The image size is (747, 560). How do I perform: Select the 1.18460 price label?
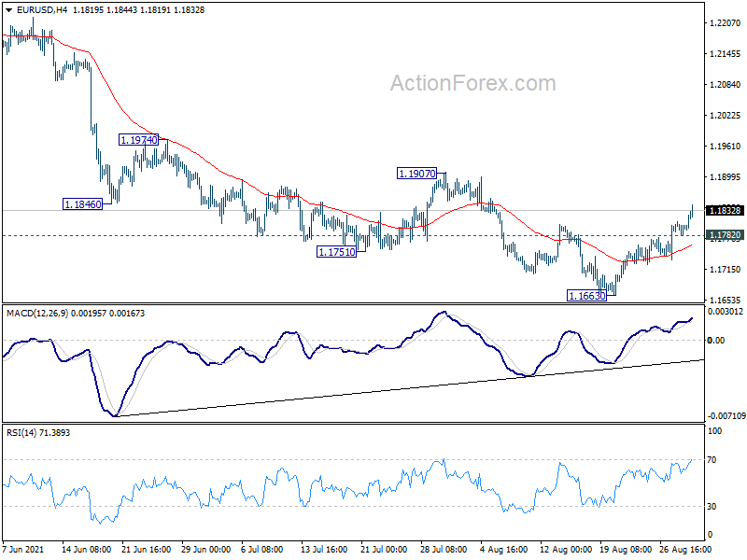tap(83, 204)
